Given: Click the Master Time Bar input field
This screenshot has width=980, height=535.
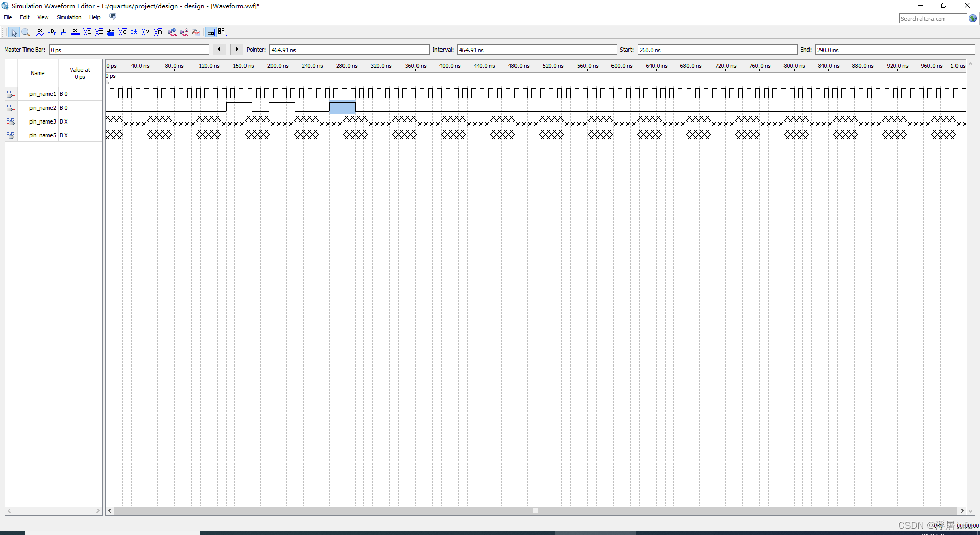Looking at the screenshot, I should (129, 50).
